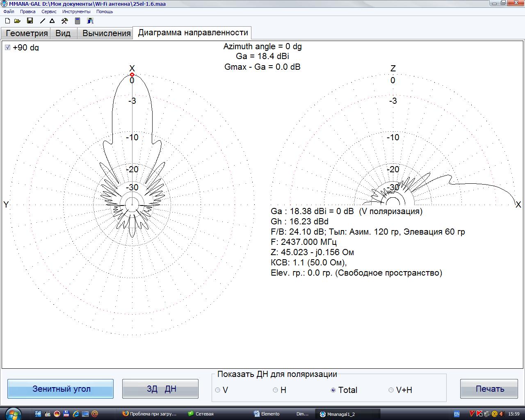Switch to the Геометрия tab
Screen dimensions: 525x420
[x=26, y=33]
